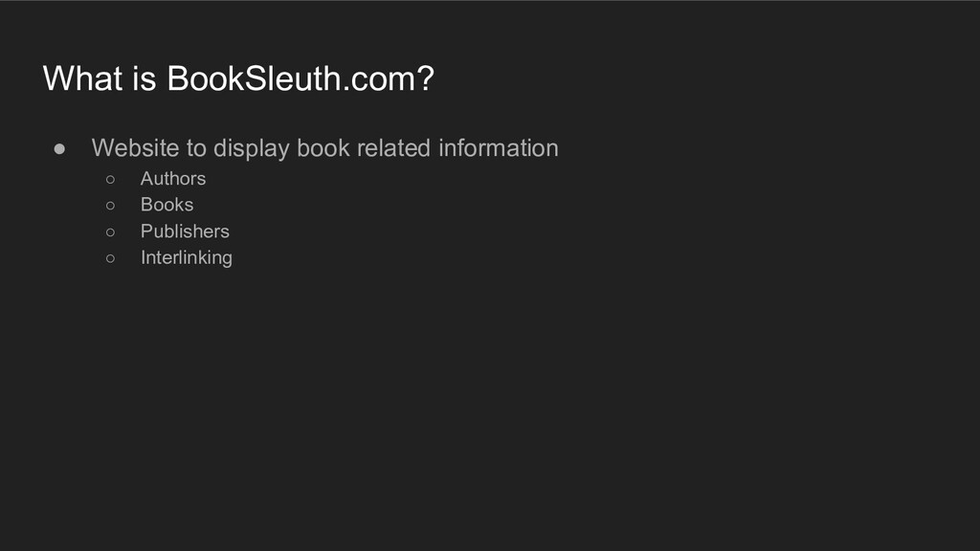Click the word 'is' in the title
The width and height of the screenshot is (980, 551).
[145, 78]
